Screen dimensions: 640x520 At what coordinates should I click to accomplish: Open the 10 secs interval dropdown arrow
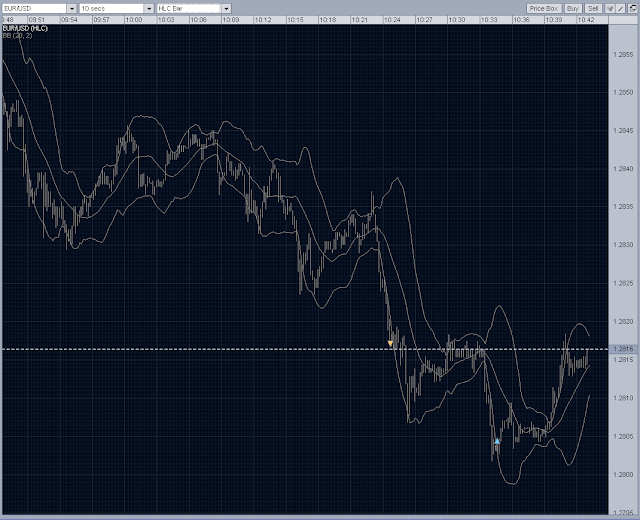click(x=149, y=8)
